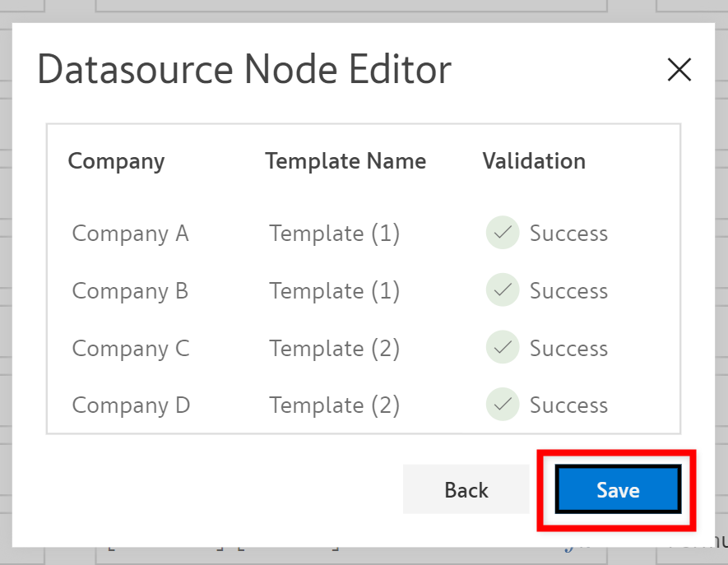Click Company D's success checkmark icon
The width and height of the screenshot is (728, 565).
503,405
